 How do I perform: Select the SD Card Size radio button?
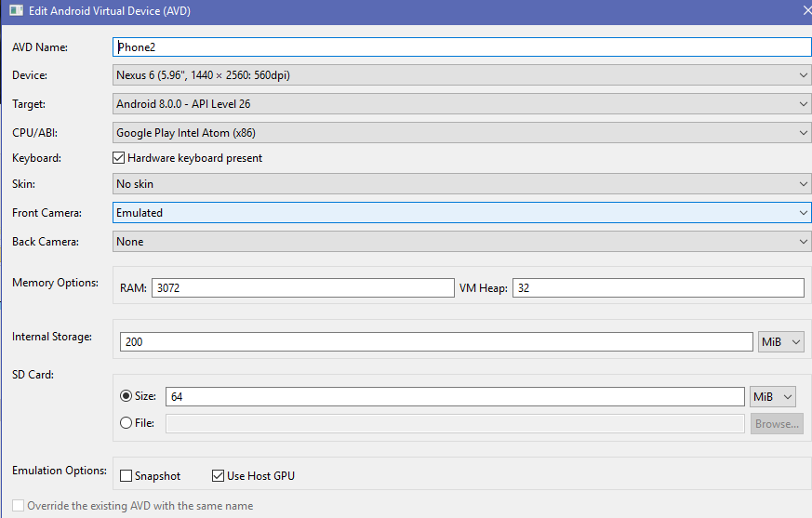(126, 396)
